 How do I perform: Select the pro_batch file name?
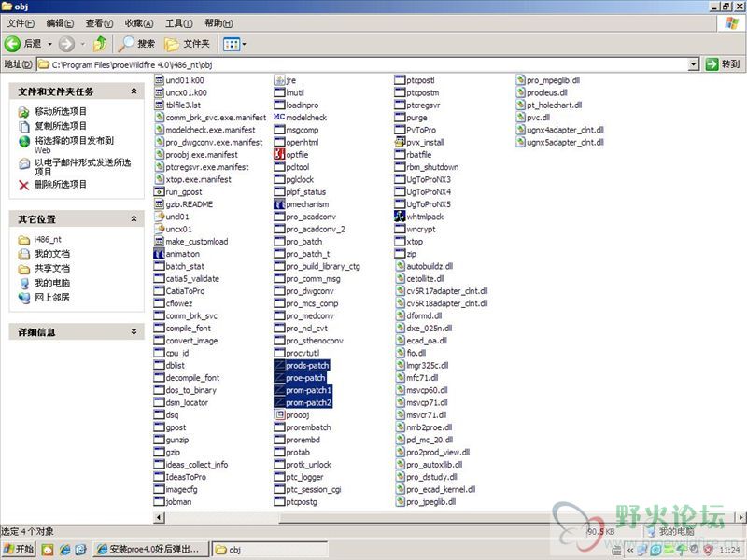click(304, 242)
